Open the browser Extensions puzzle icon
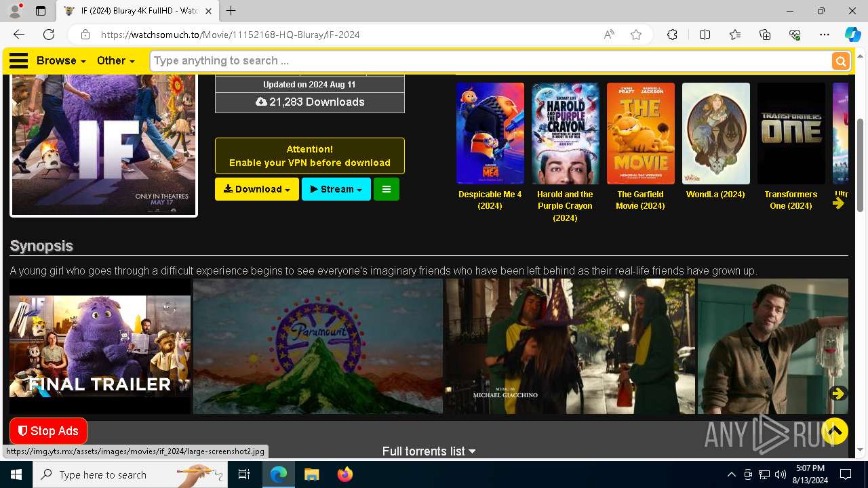Image resolution: width=868 pixels, height=488 pixels. pos(672,35)
